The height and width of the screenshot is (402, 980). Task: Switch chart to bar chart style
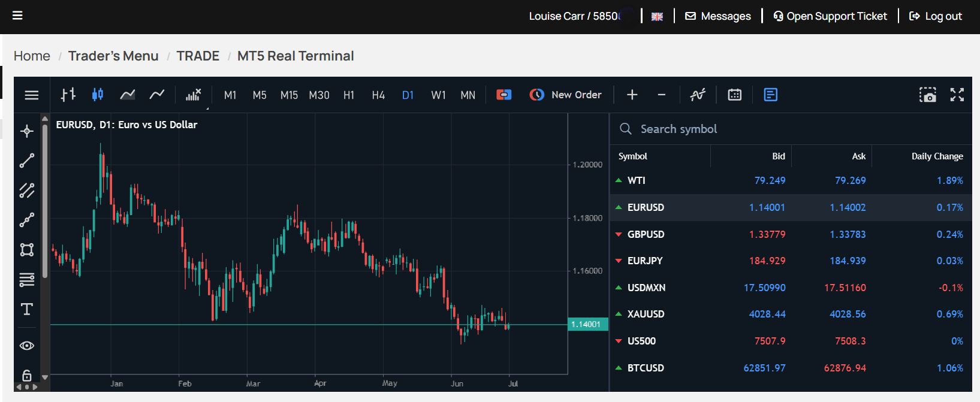[68, 95]
